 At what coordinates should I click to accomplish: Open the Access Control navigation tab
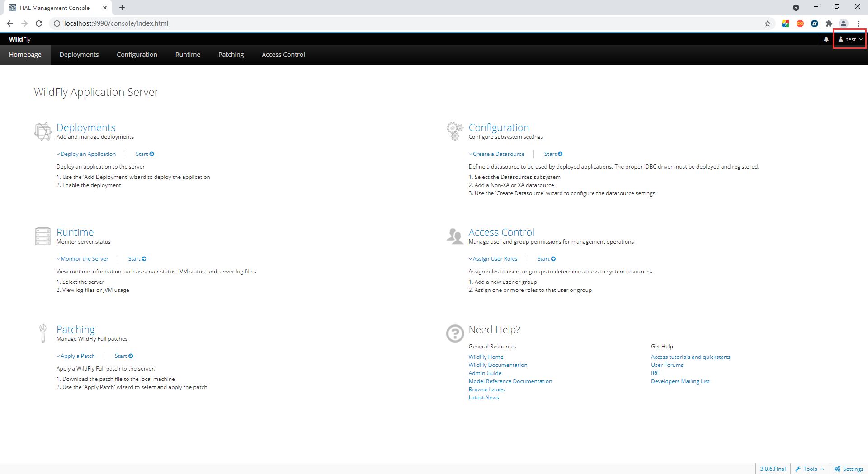pos(283,55)
